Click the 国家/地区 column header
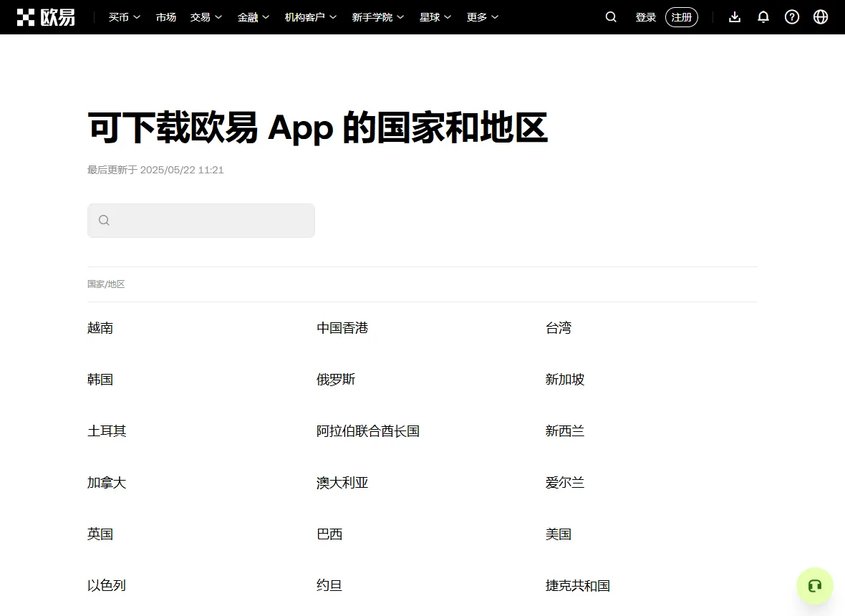 click(x=106, y=284)
